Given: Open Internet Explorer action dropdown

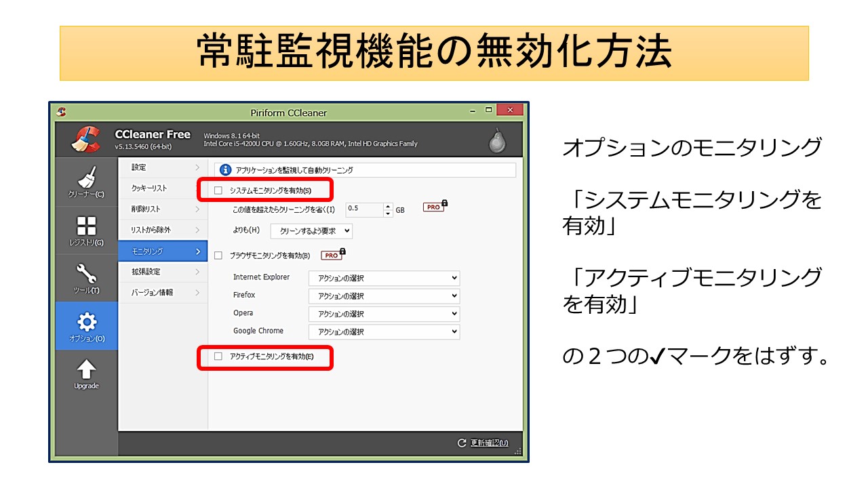Looking at the screenshot, I should (x=384, y=278).
